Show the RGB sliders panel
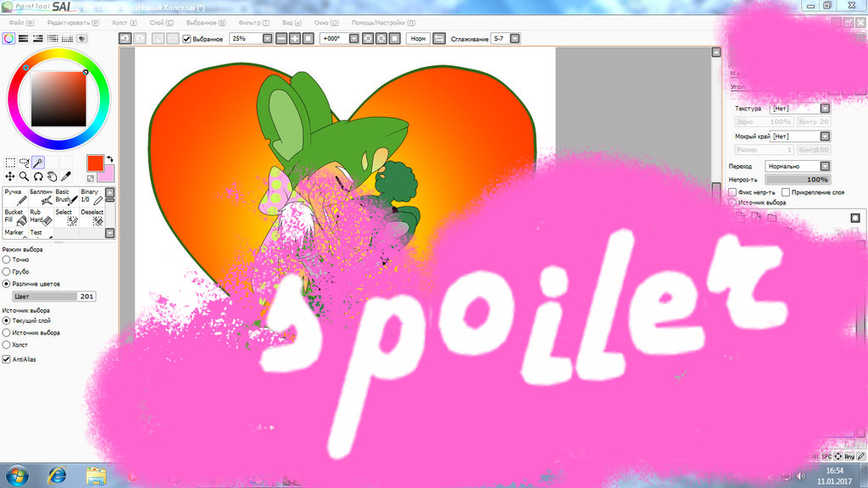The width and height of the screenshot is (868, 488). [x=23, y=38]
